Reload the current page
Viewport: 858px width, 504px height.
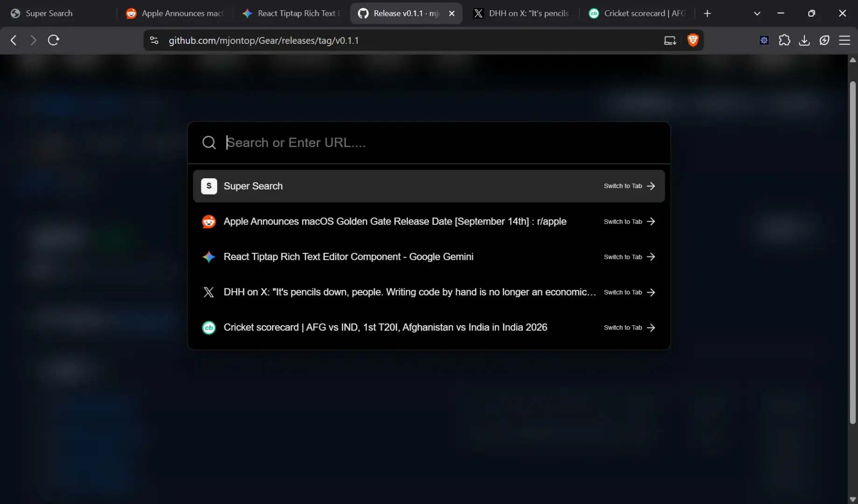[53, 40]
